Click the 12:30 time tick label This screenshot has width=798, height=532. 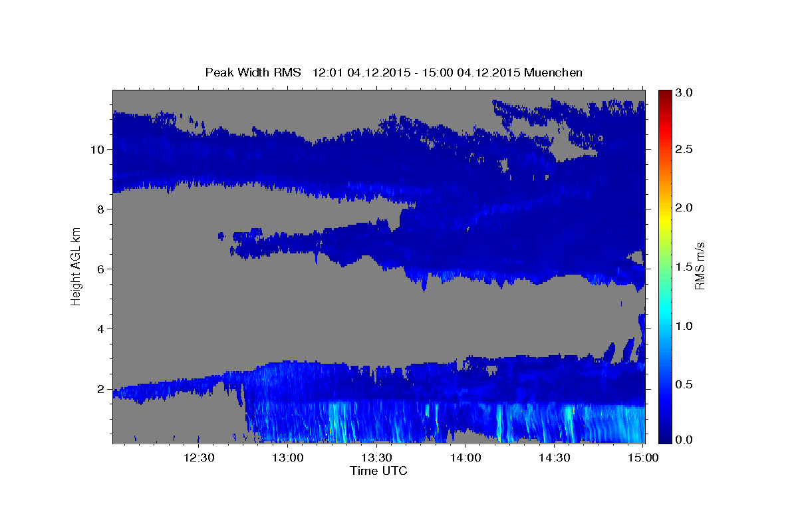tap(198, 458)
